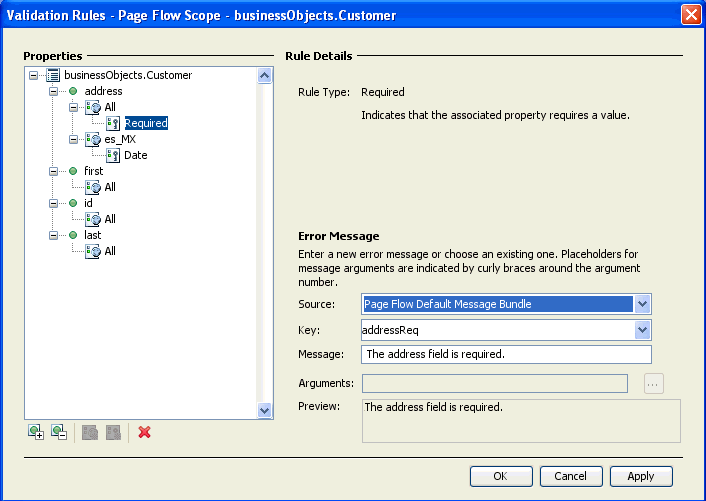Select the All item under first
This screenshot has height=501, width=706.
(109, 187)
